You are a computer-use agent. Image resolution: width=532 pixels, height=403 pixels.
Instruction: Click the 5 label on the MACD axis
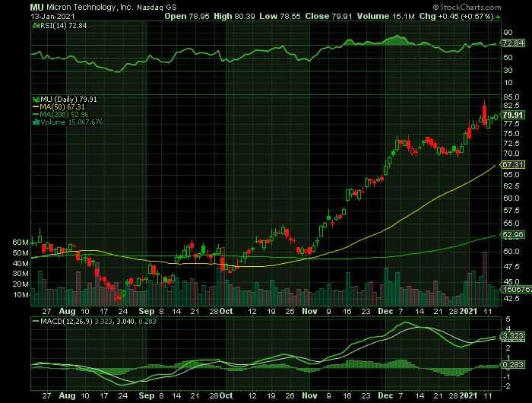(508, 319)
